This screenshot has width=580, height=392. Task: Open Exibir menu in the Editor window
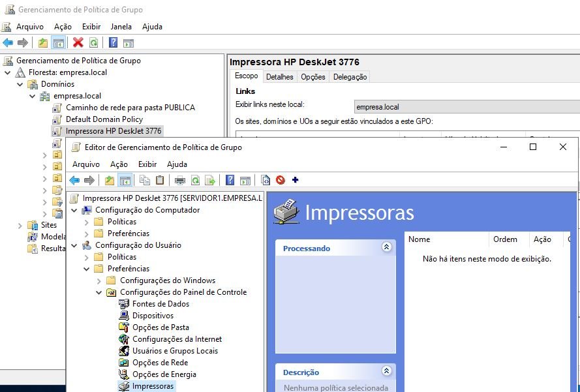147,164
